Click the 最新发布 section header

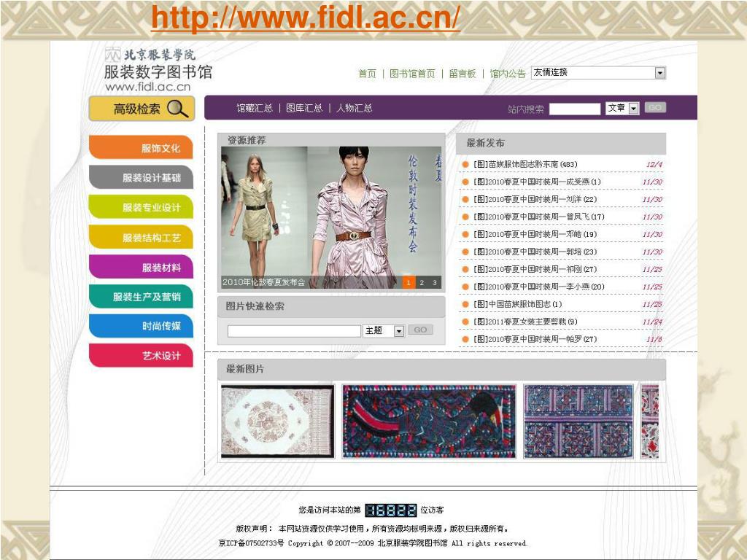(561, 143)
